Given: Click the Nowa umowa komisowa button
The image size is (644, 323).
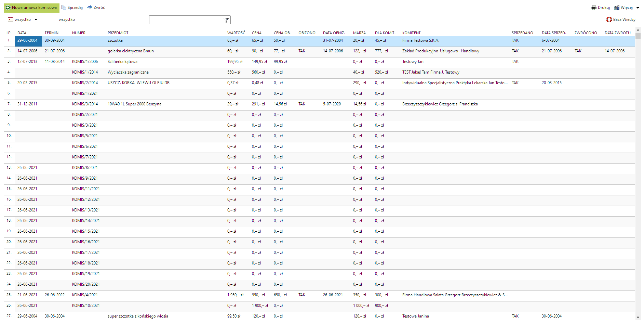Looking at the screenshot, I should (34, 8).
